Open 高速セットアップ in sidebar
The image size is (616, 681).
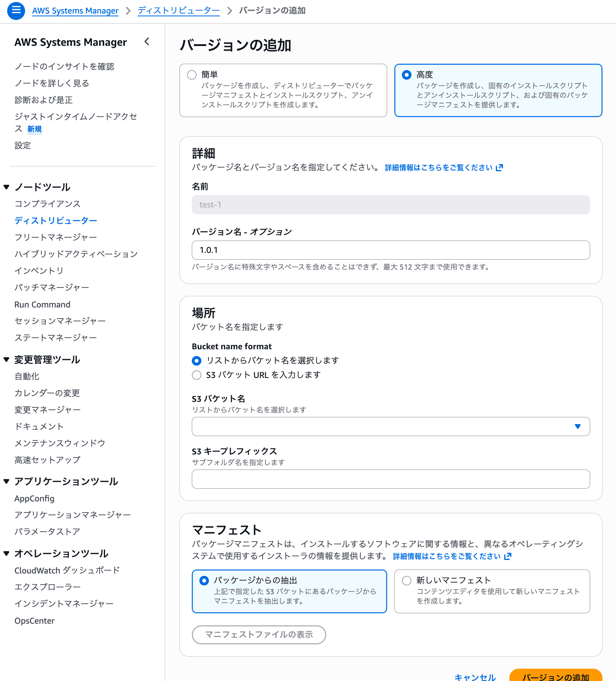tap(47, 460)
